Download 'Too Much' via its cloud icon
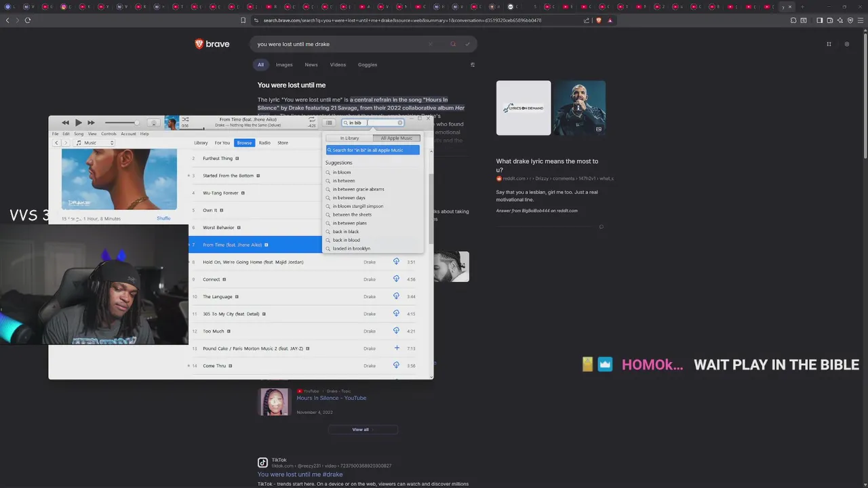The width and height of the screenshot is (868, 488). pyautogui.click(x=397, y=331)
